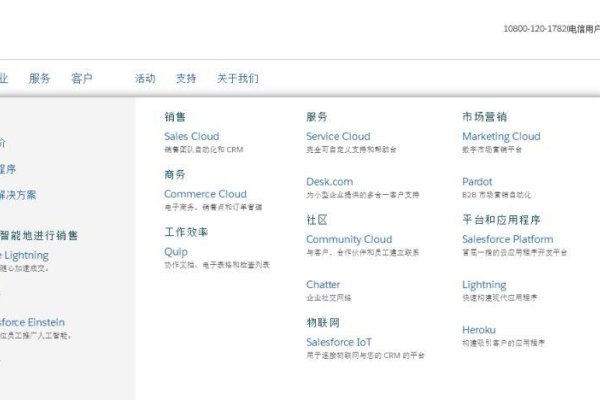
Task: Go to the Quip product link
Action: 176,252
